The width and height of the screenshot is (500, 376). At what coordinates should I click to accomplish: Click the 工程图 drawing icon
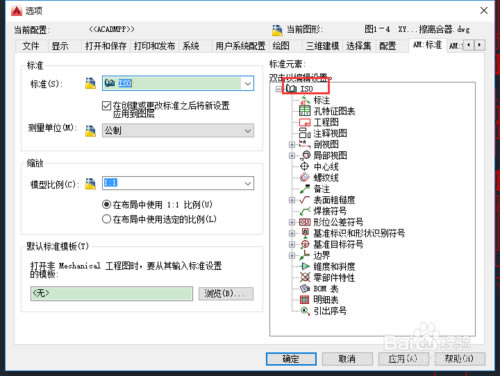(305, 122)
